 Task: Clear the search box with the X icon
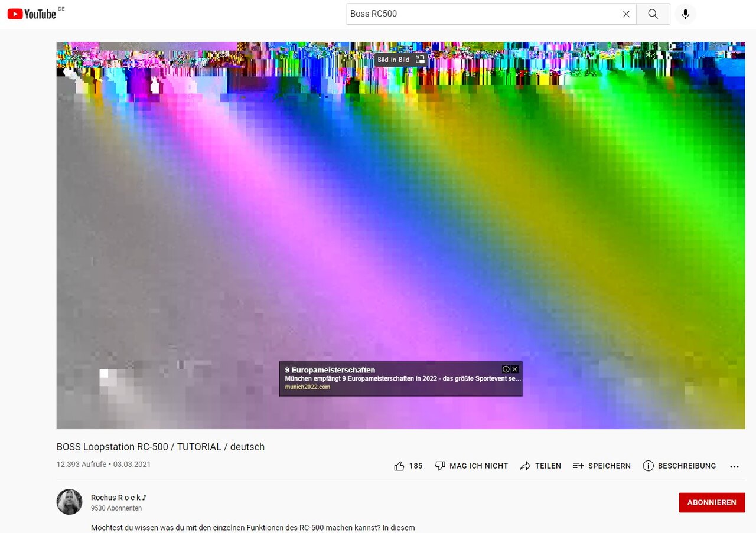(x=626, y=14)
